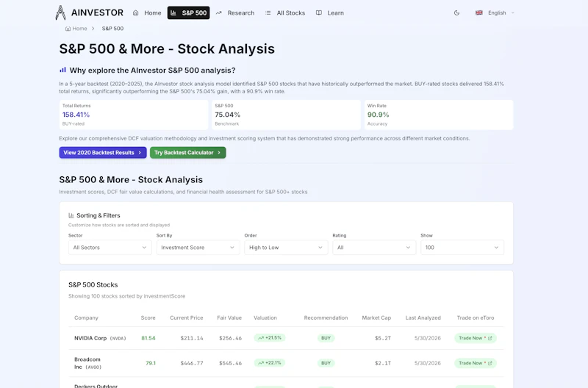The height and width of the screenshot is (388, 588).
Task: Click the Trade on eToro column header
Action: coord(476,318)
